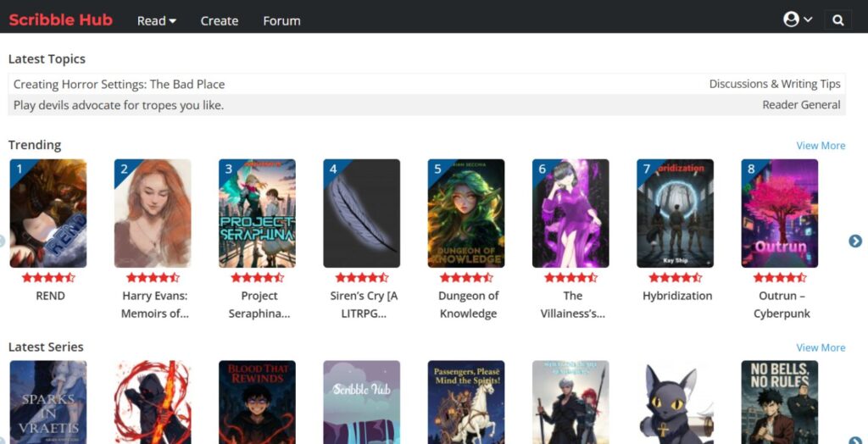Open the REND cover thumbnail
Viewport: 868px width, 444px height.
(48, 214)
